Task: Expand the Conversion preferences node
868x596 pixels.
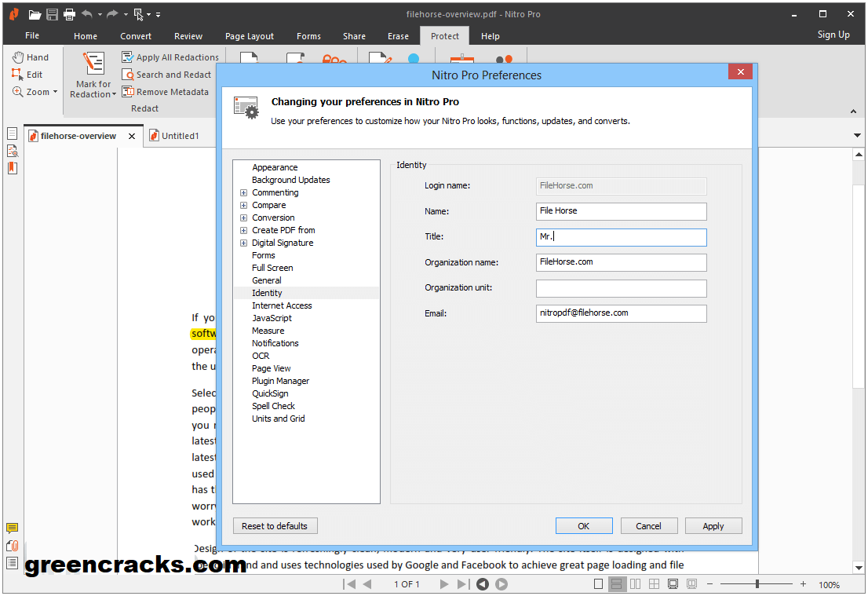Action: point(243,218)
